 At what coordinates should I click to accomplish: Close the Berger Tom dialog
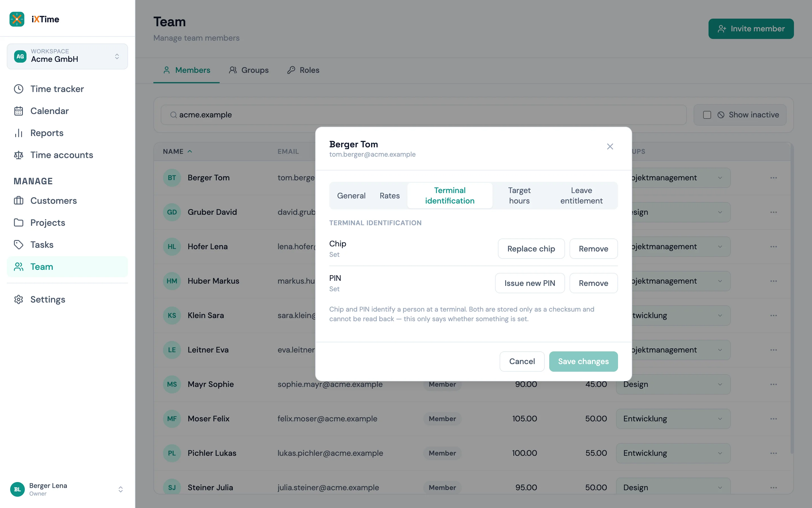tap(610, 146)
